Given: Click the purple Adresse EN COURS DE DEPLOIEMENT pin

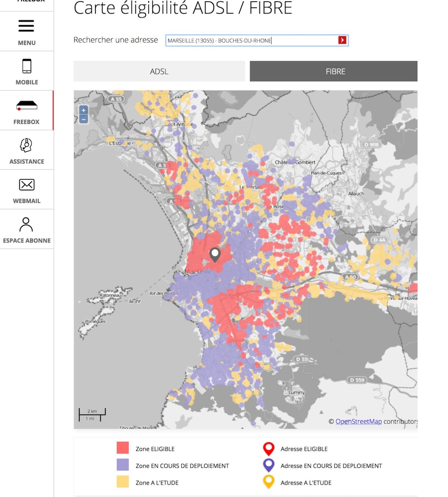Looking at the screenshot, I should [x=268, y=465].
